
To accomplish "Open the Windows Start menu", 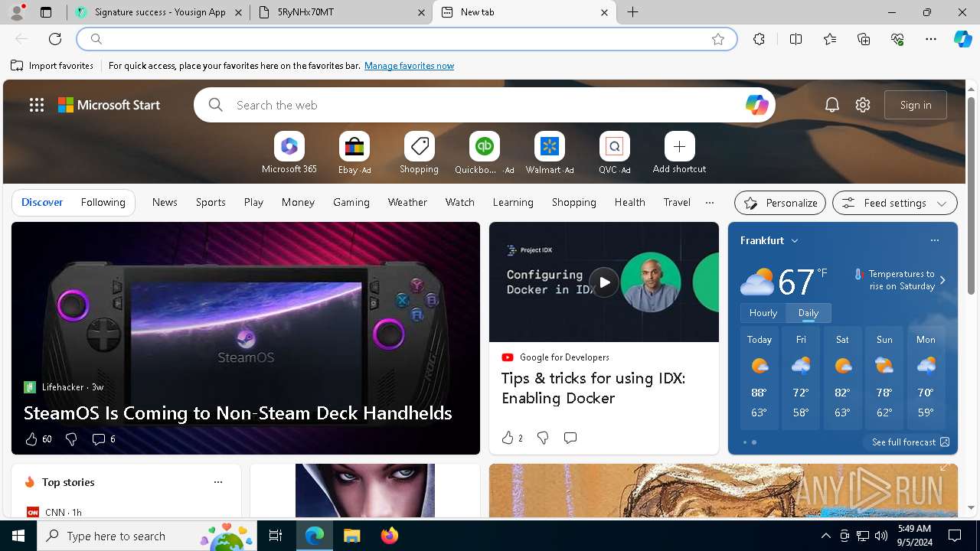I will 18,536.
